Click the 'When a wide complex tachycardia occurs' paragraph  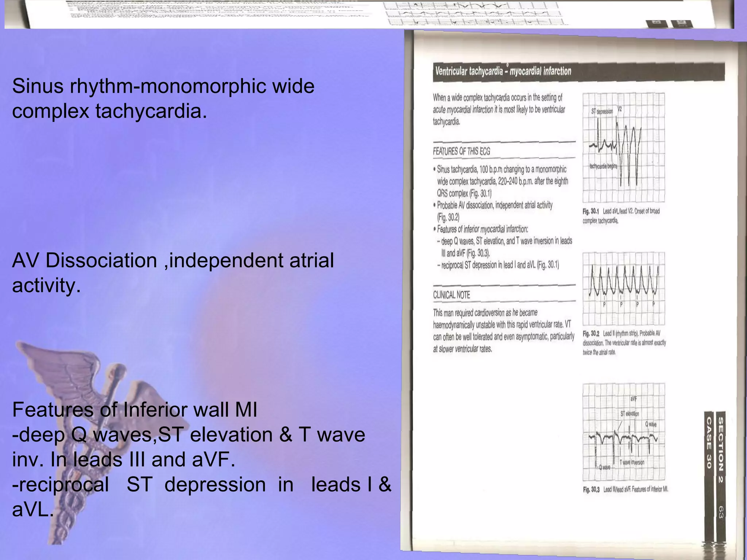coord(499,109)
